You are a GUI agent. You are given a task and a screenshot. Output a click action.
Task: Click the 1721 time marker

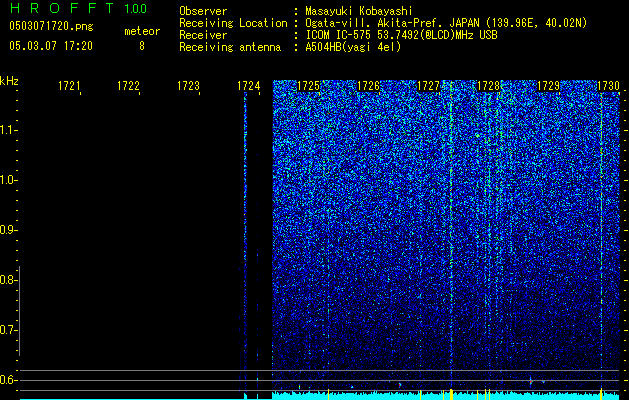[69, 86]
